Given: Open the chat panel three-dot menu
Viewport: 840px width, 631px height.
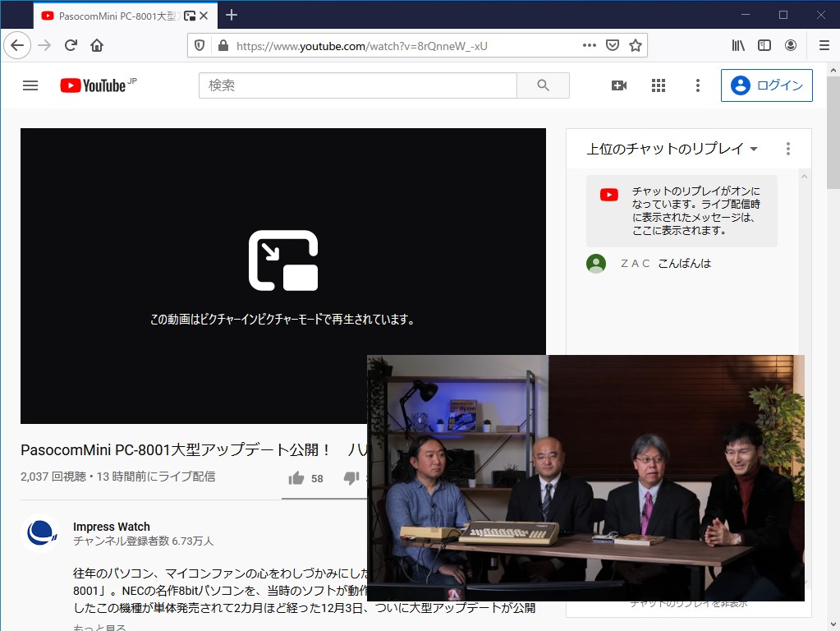Looking at the screenshot, I should [x=787, y=148].
